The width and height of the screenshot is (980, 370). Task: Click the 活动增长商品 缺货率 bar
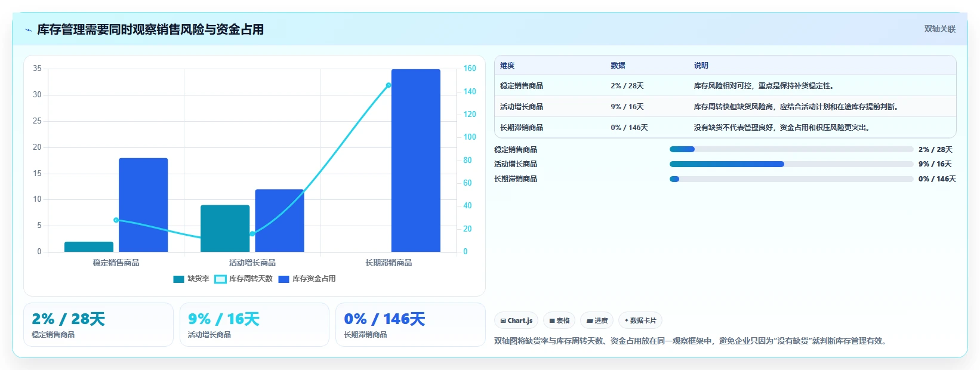coord(225,229)
